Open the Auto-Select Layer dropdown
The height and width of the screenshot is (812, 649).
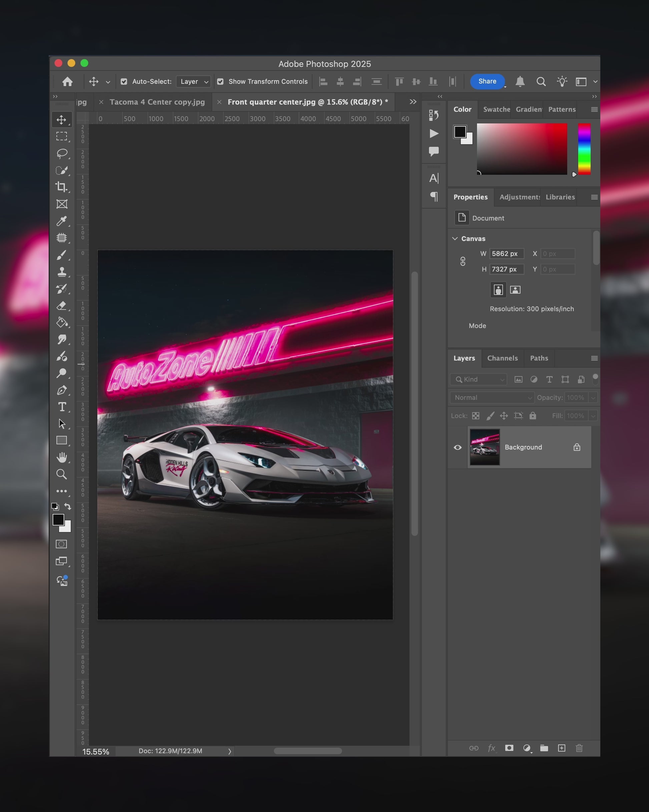coord(193,82)
